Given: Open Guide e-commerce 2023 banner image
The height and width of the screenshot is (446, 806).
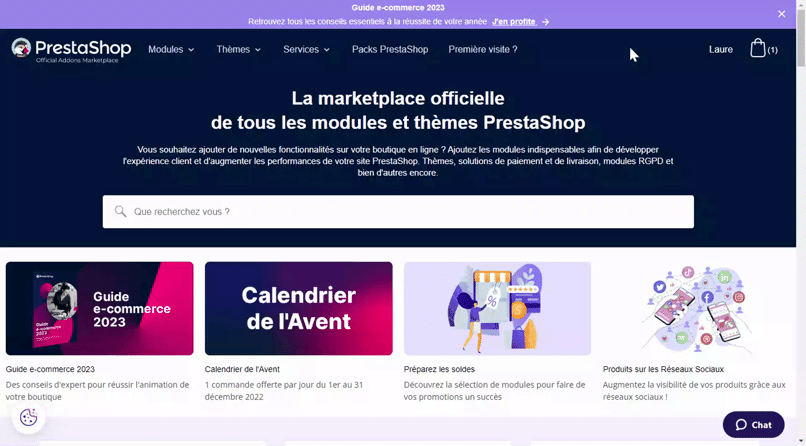Looking at the screenshot, I should [x=100, y=308].
